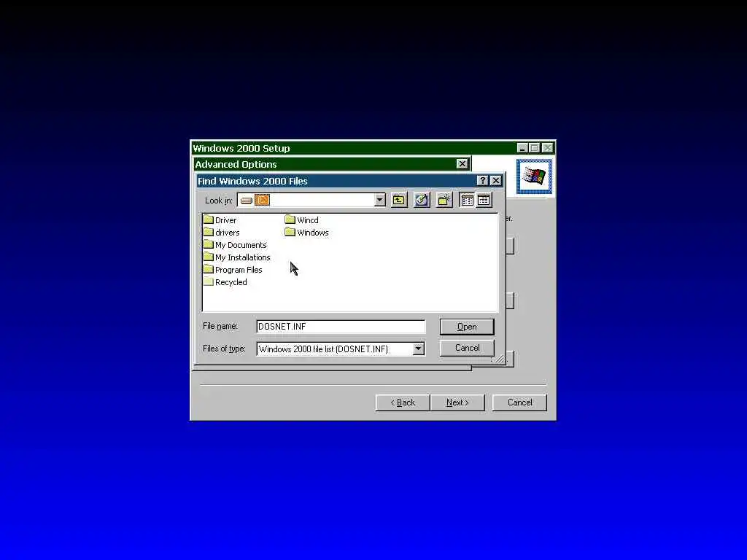This screenshot has width=747, height=560.
Task: Click the Program Files folder name
Action: [239, 270]
